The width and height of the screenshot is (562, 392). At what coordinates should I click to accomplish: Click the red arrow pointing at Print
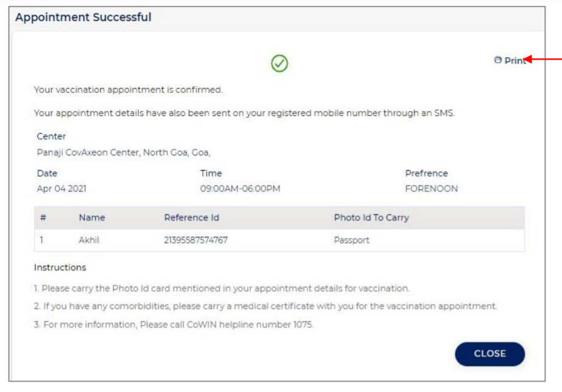[546, 59]
